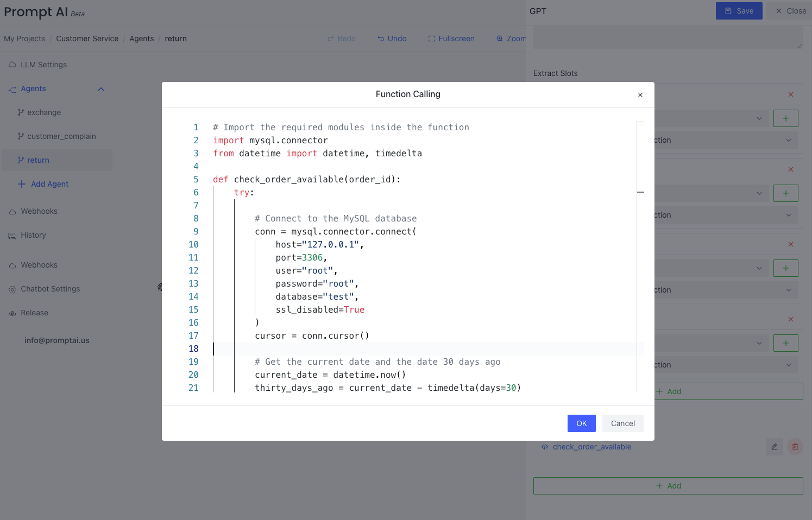Click code line port=3306
The image size is (812, 520).
tap(301, 257)
